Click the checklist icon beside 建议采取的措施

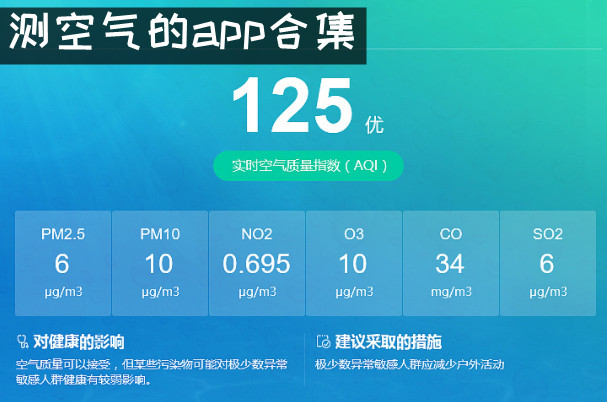click(323, 342)
